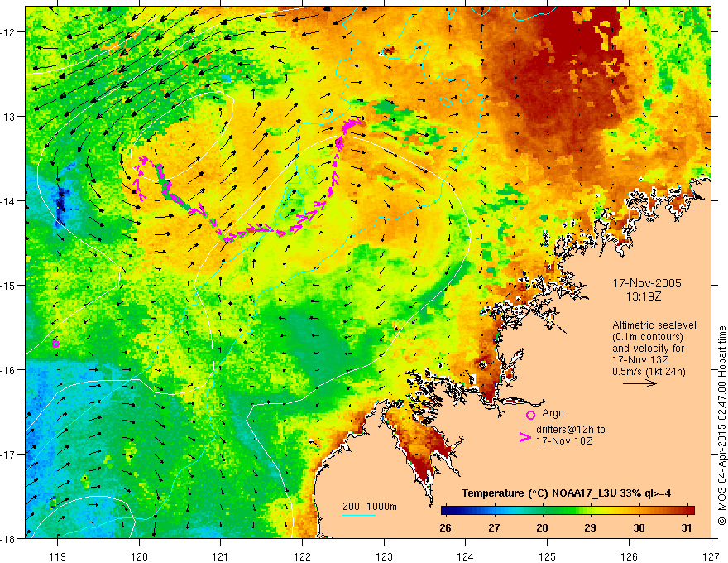Click the longitude axis label 124
This screenshot has width=728, height=563.
(466, 557)
